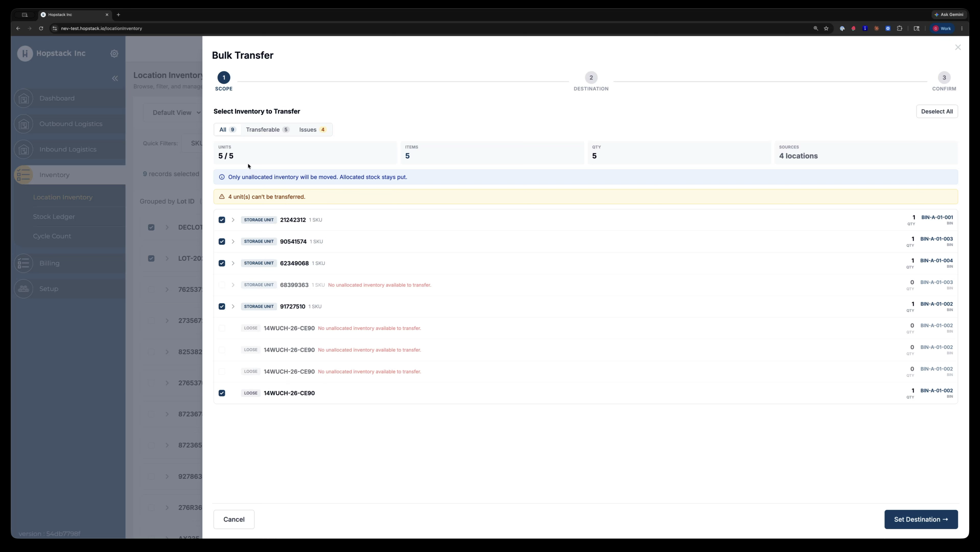Click step 1 Scope in progress stepper

click(224, 82)
